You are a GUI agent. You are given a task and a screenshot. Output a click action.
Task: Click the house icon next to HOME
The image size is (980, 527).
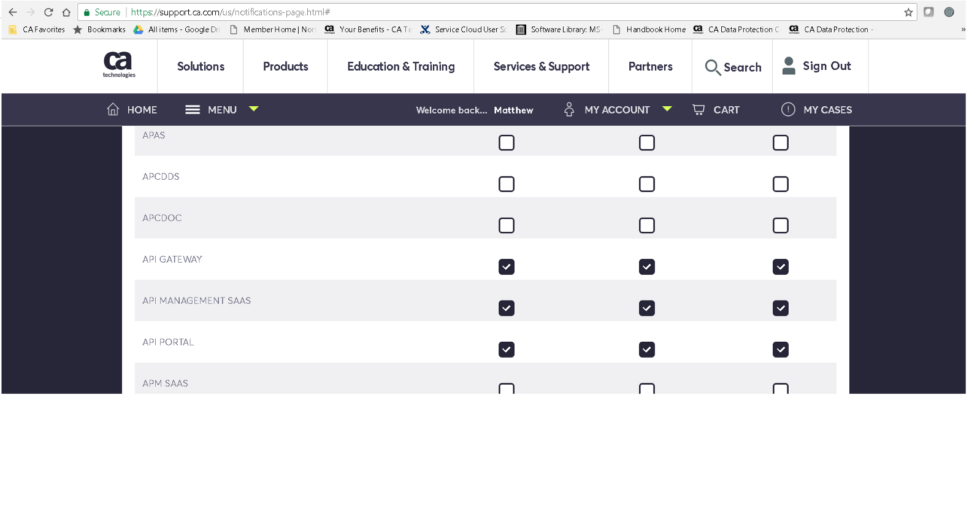click(x=113, y=109)
